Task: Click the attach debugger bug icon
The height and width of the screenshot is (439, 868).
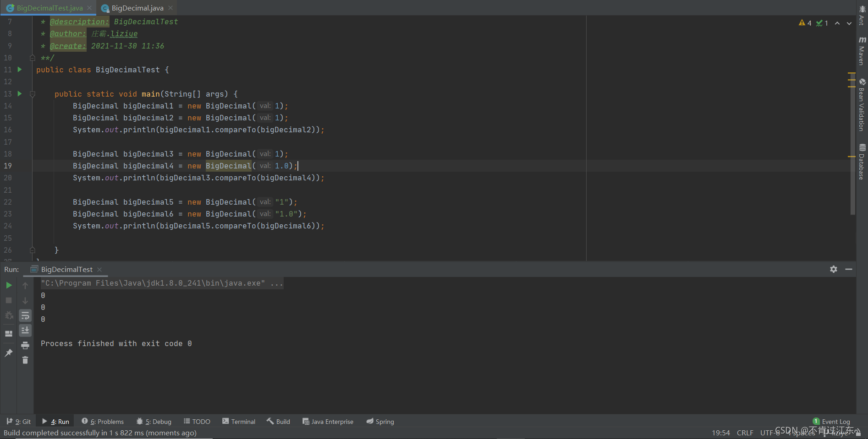Action: (x=9, y=315)
